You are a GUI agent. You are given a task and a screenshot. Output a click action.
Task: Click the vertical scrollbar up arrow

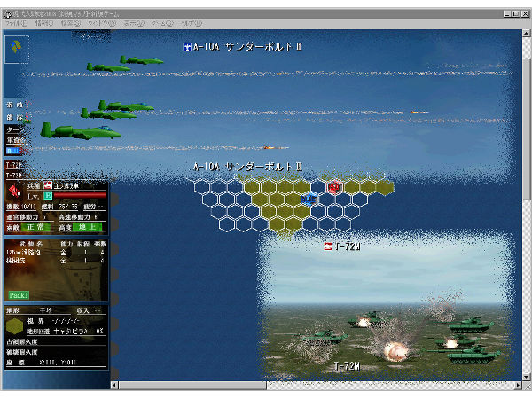[526, 33]
